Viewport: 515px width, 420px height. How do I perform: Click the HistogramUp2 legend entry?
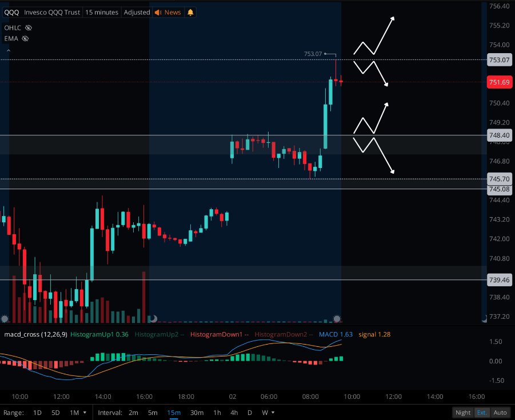159,334
